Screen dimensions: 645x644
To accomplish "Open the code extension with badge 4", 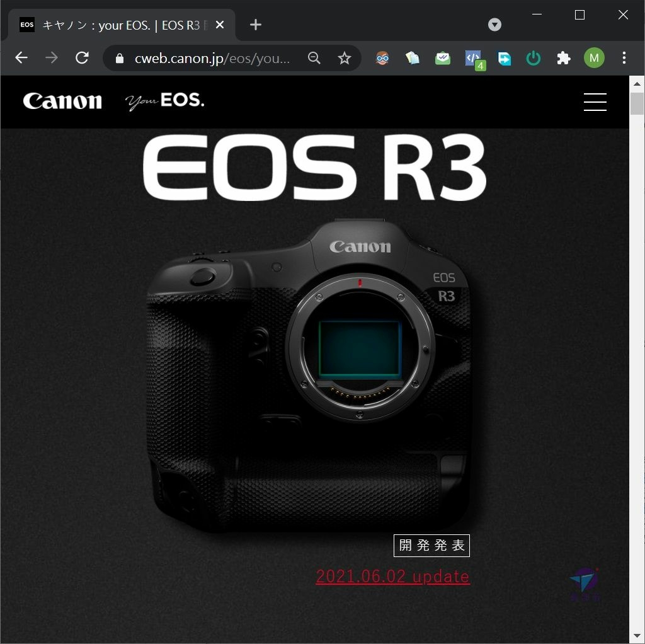I will (x=475, y=60).
